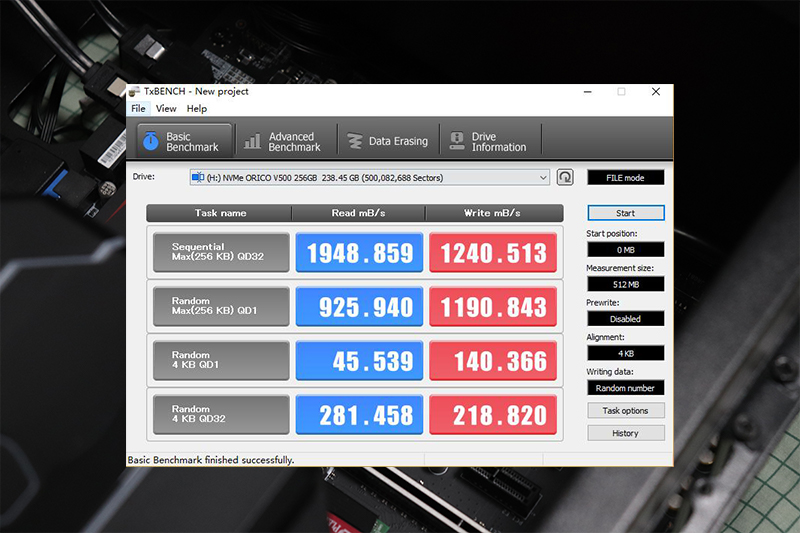Click the stopwatch icon on Basic Benchmark
The height and width of the screenshot is (533, 800).
[151, 141]
